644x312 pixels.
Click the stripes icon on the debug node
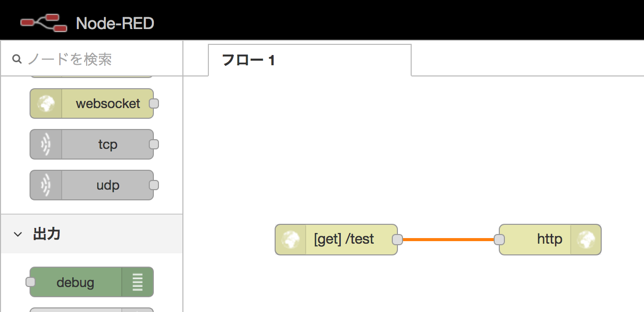137,281
